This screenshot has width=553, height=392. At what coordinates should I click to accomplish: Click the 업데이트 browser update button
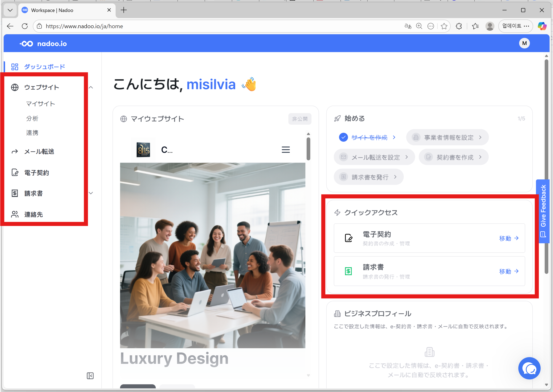pos(515,26)
